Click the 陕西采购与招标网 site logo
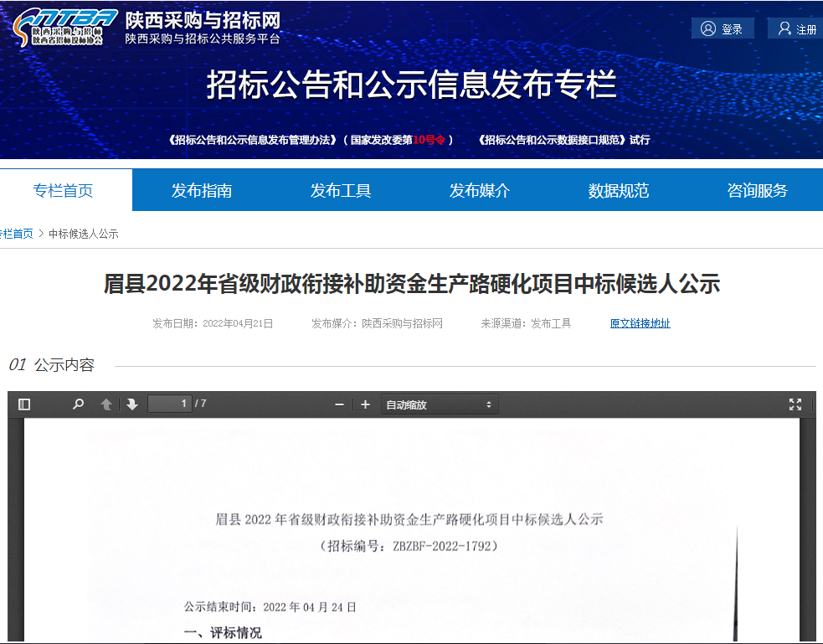Viewport: 823px width, 644px height. pos(59,28)
